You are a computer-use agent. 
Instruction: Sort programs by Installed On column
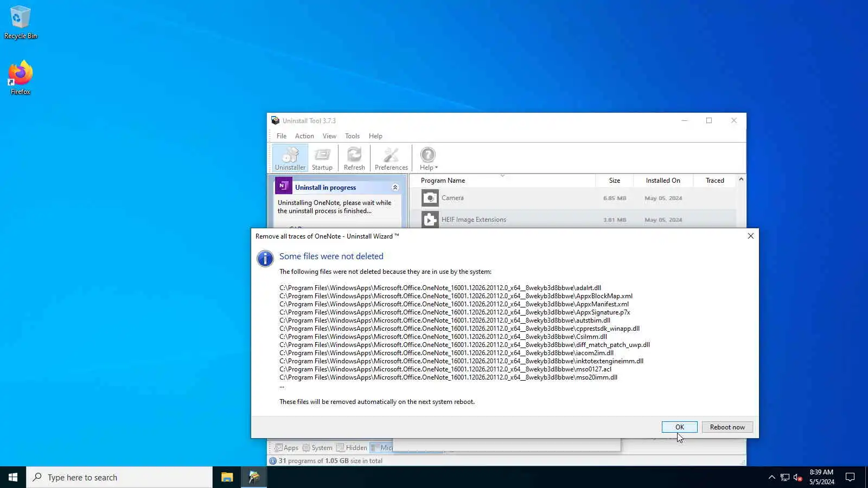(x=663, y=181)
